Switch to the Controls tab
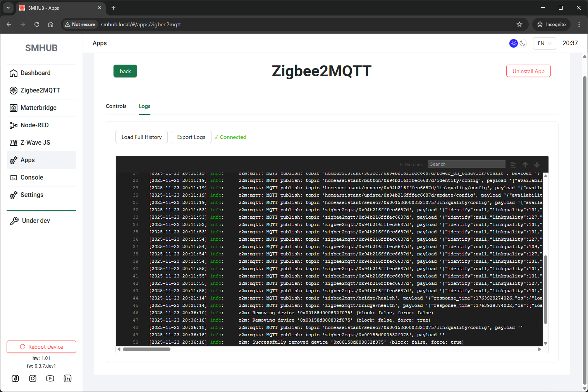The width and height of the screenshot is (588, 392). click(116, 106)
